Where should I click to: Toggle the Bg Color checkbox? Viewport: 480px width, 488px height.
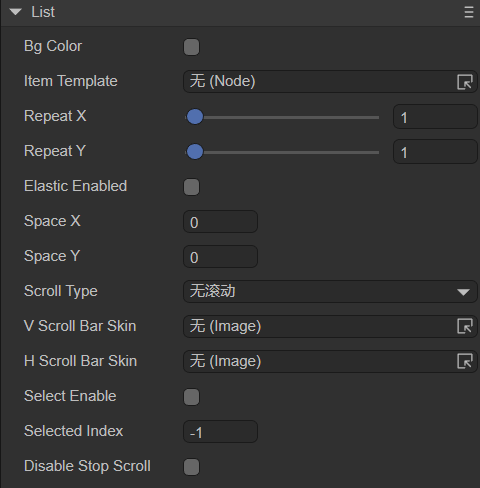191,47
